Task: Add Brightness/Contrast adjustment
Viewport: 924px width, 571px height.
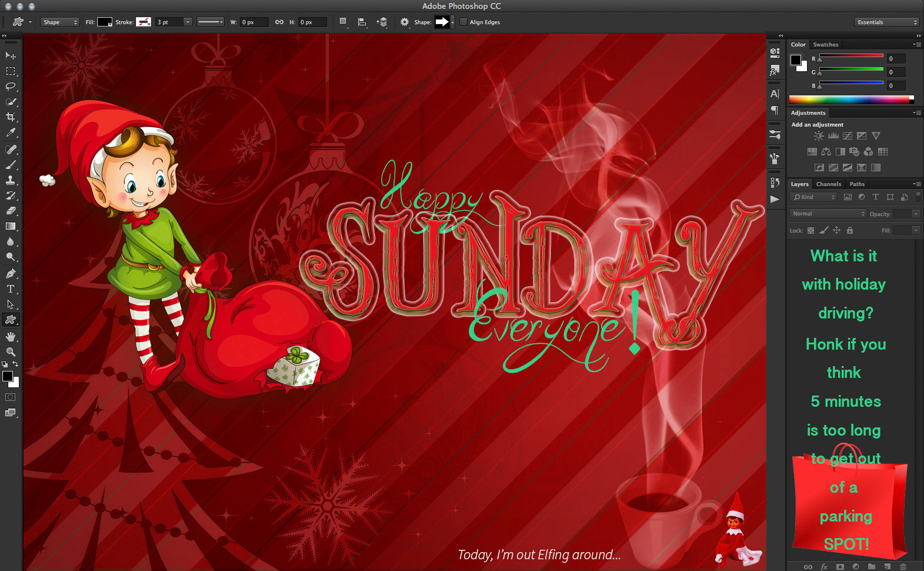Action: pos(819,136)
